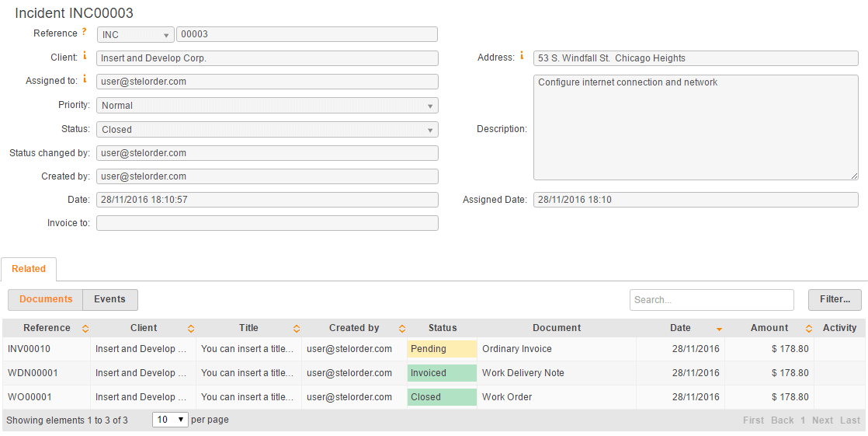Sort the Amount column using its arrows
The height and width of the screenshot is (436, 868).
pos(809,329)
